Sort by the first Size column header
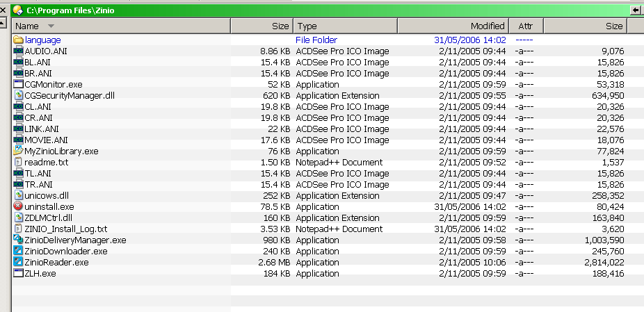The width and height of the screenshot is (644, 312). tap(262, 26)
